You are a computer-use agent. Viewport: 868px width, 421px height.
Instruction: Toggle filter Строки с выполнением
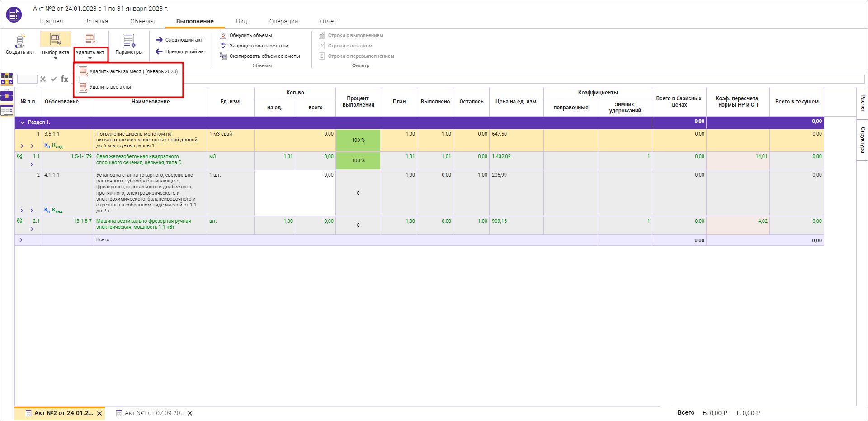(x=355, y=35)
